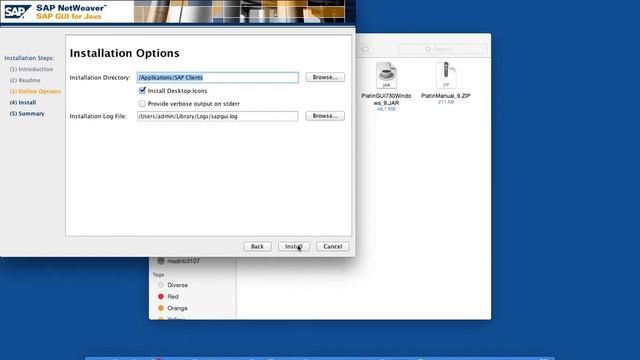Click the Introduction installation step
The height and width of the screenshot is (360, 640).
31,69
